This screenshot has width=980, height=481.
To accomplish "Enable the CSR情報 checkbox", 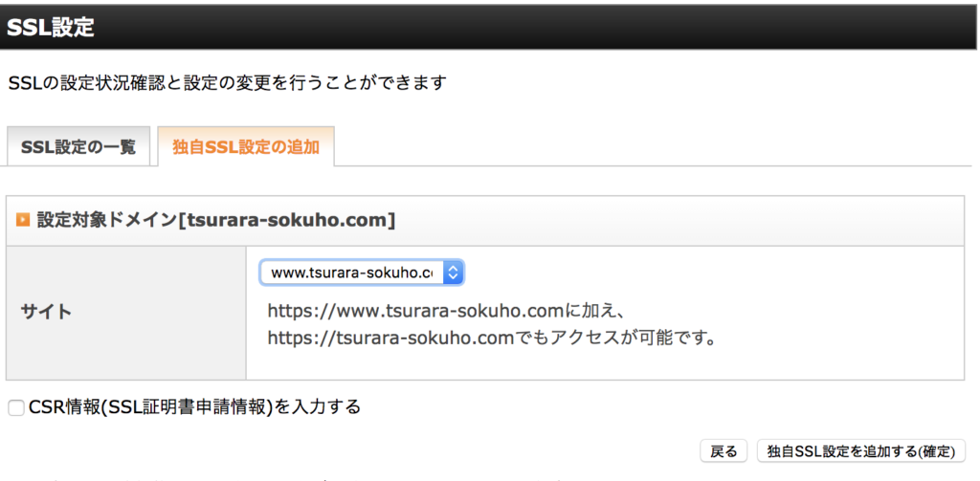I will pos(15,407).
